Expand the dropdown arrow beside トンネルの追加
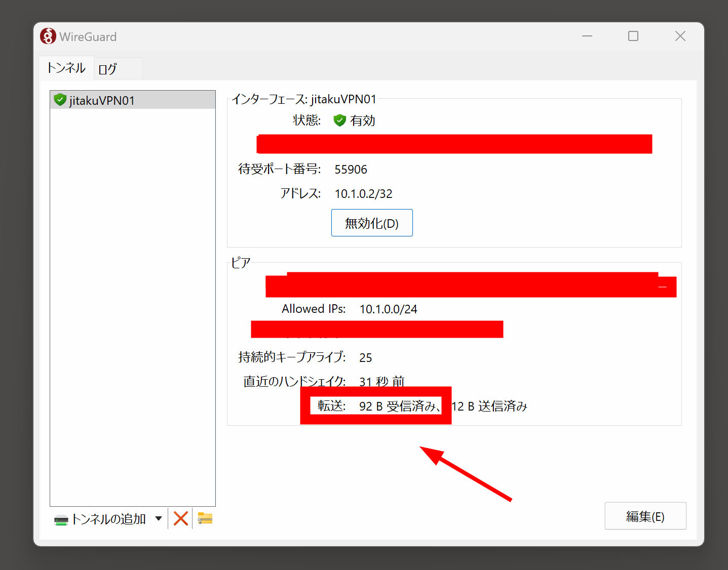This screenshot has width=728, height=570. (x=159, y=518)
